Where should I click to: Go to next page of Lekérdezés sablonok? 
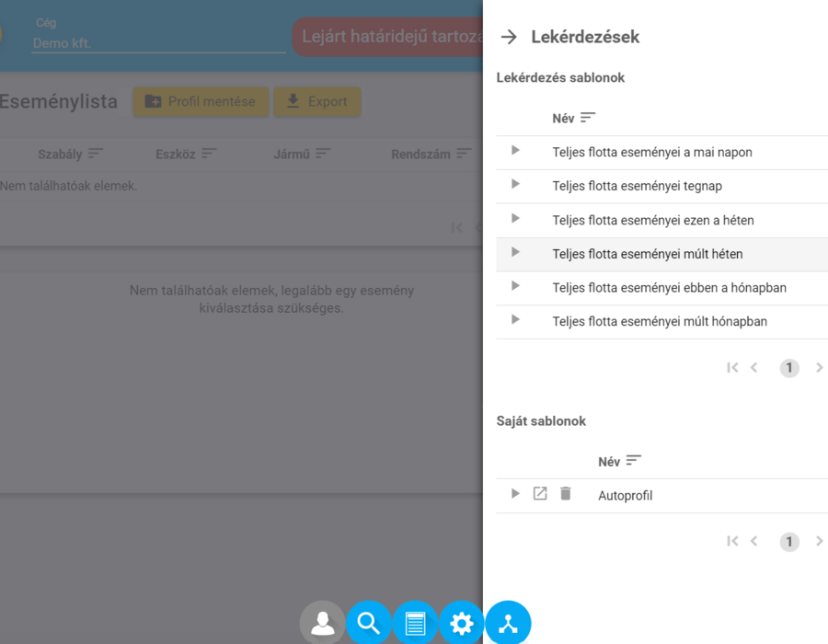(x=819, y=368)
